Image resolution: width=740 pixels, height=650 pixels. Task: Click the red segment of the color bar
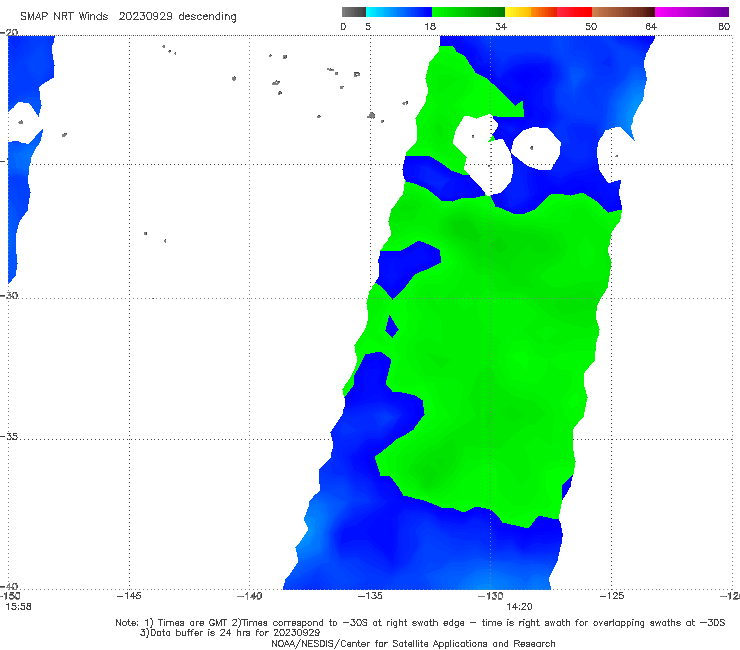click(x=574, y=12)
